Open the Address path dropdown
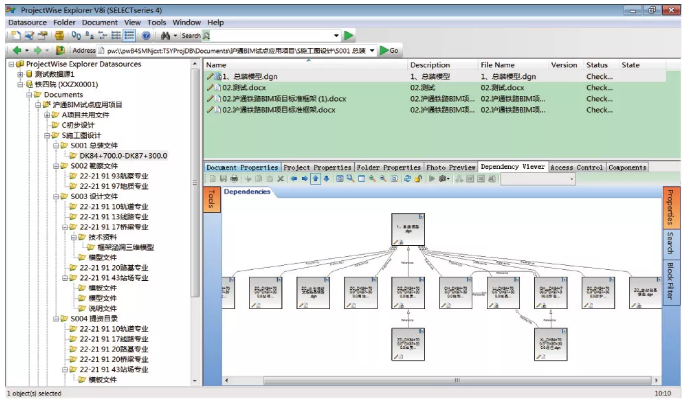The width and height of the screenshot is (689, 404). pos(372,51)
